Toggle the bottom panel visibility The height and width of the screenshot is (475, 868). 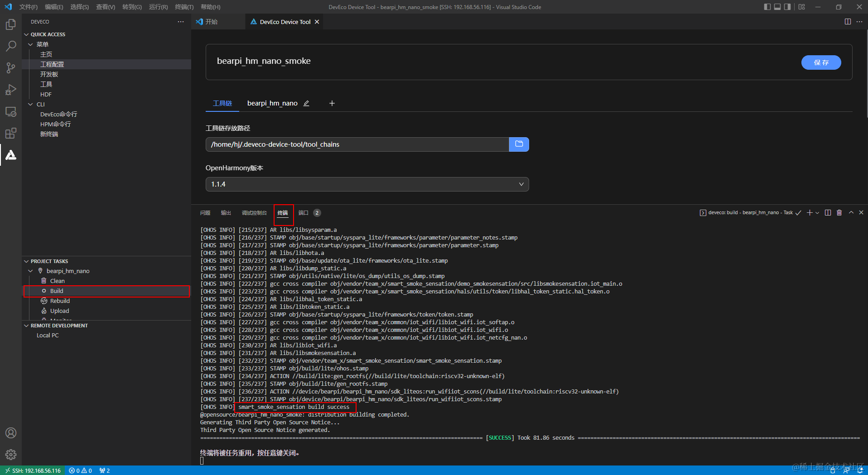click(x=777, y=7)
